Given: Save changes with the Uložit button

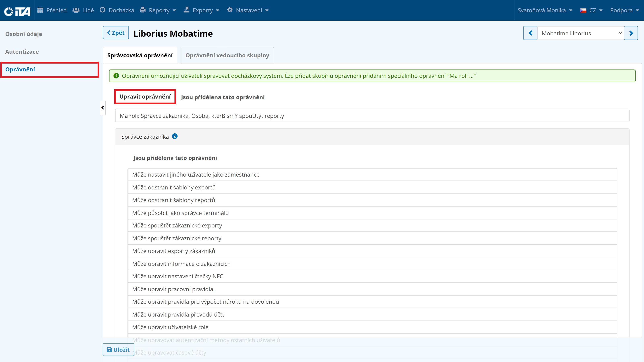Looking at the screenshot, I should 118,350.
